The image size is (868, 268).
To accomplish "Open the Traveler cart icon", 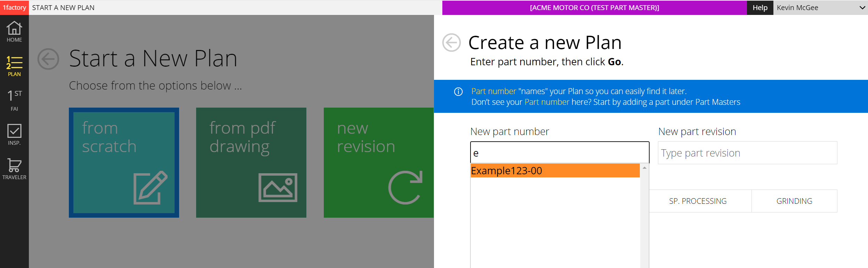I will point(14,169).
